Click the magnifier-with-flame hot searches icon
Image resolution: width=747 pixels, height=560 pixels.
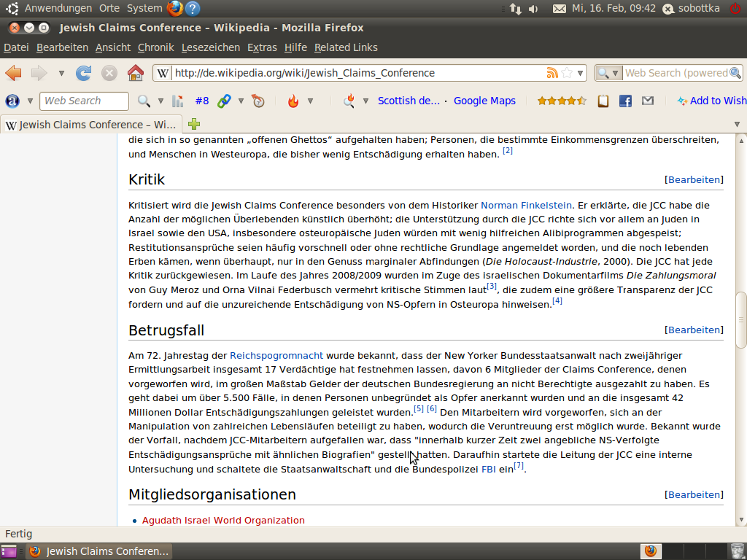click(349, 101)
